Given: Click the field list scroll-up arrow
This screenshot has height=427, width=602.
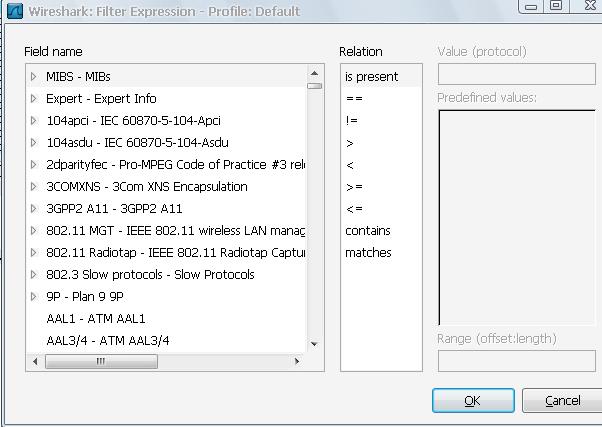Looking at the screenshot, I should (314, 73).
